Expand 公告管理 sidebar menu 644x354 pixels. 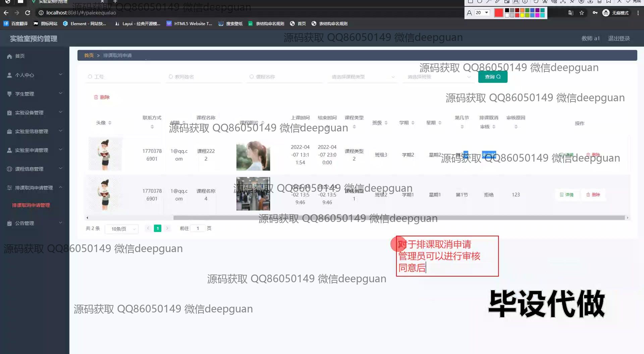[35, 223]
